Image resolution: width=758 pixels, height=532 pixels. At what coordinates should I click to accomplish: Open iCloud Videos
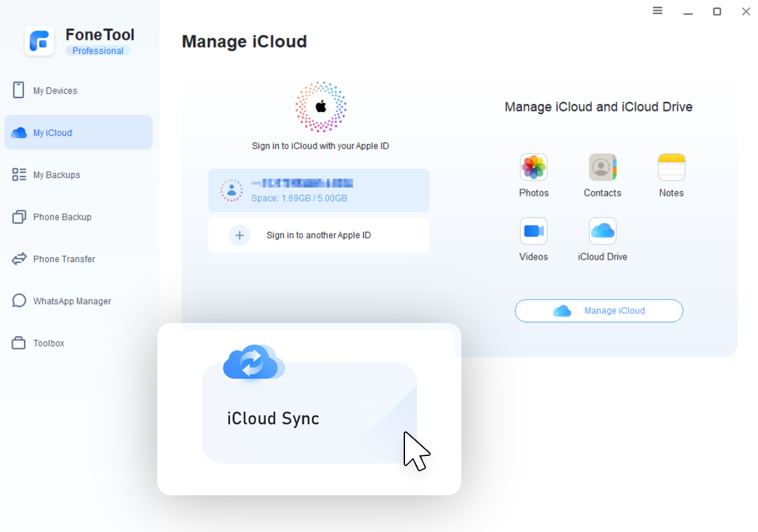tap(534, 239)
